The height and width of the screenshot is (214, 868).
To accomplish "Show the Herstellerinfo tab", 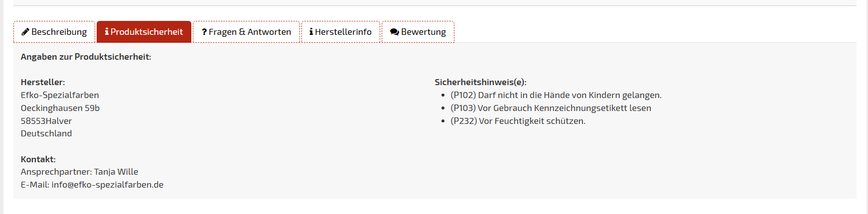I will pyautogui.click(x=343, y=32).
